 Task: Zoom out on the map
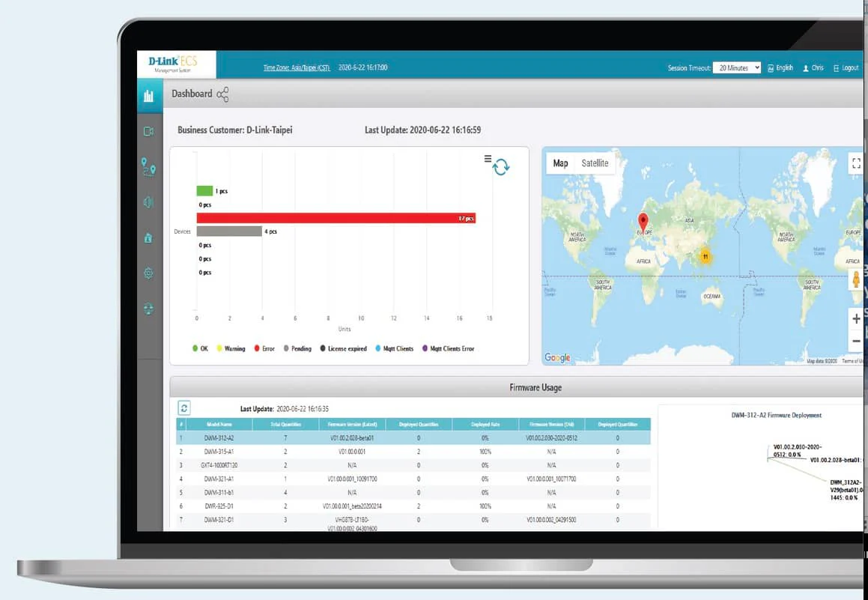(856, 341)
